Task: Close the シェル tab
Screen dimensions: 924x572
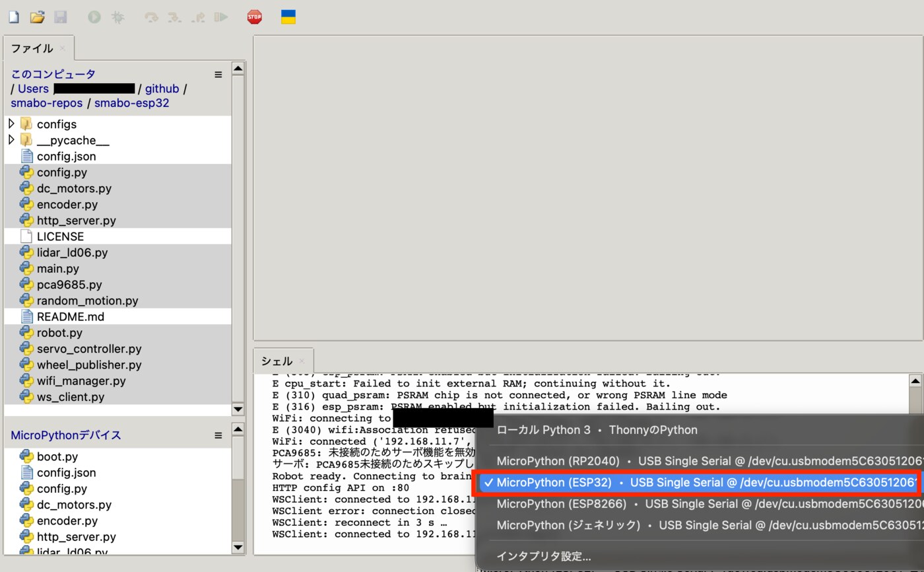Action: coord(302,361)
